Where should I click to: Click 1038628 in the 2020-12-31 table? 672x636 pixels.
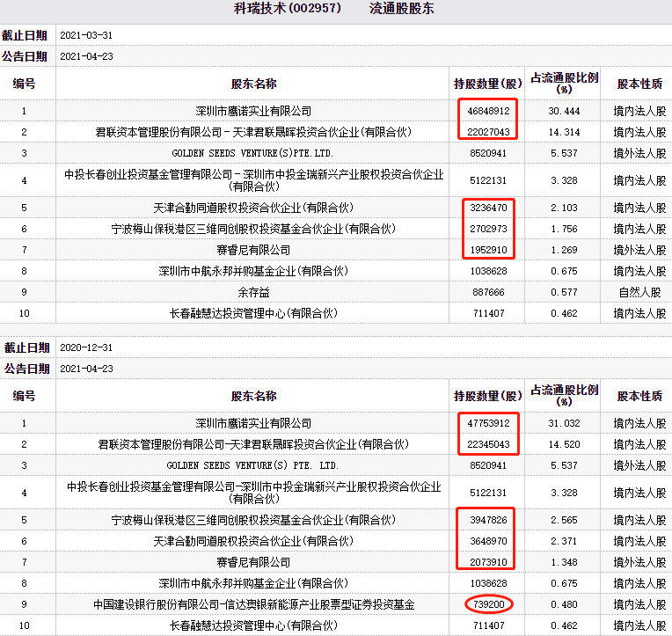click(x=488, y=583)
